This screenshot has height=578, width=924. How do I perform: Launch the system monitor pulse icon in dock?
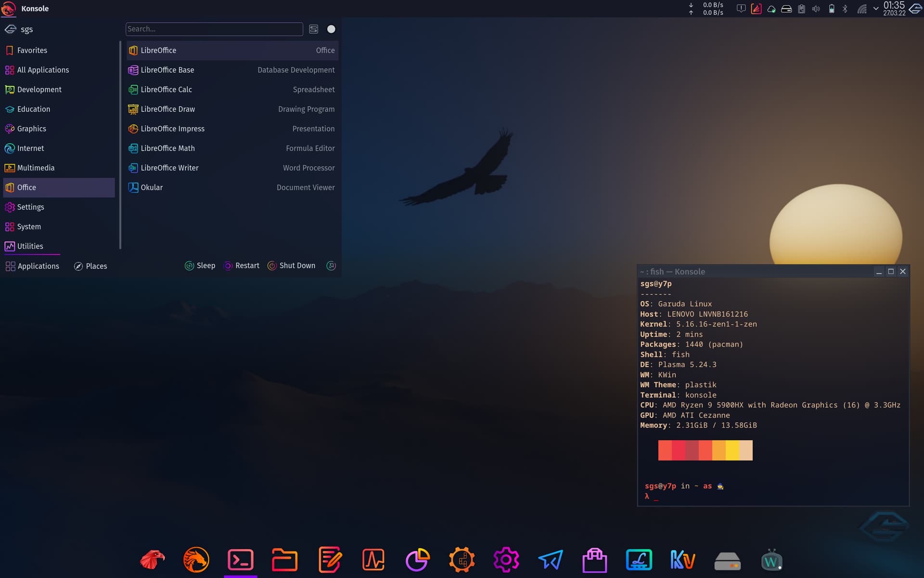(373, 560)
